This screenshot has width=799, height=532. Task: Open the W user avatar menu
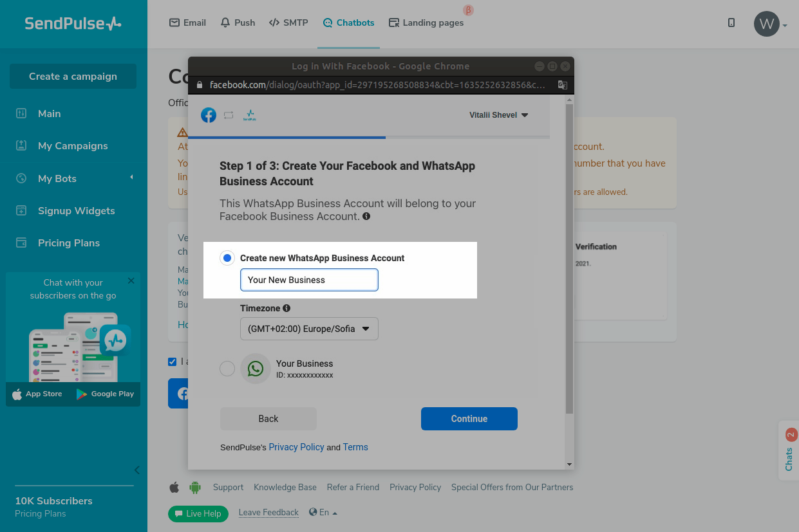(x=770, y=24)
